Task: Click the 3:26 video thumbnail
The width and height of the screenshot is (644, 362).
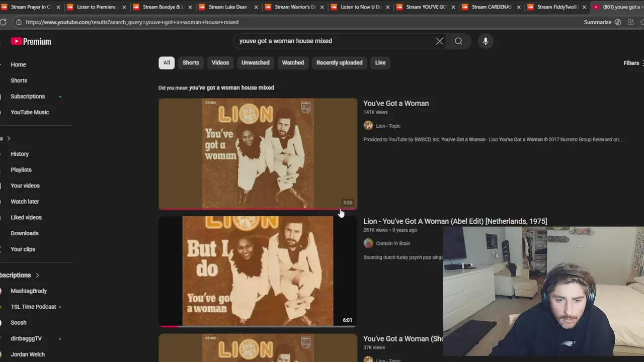Action: click(x=258, y=153)
